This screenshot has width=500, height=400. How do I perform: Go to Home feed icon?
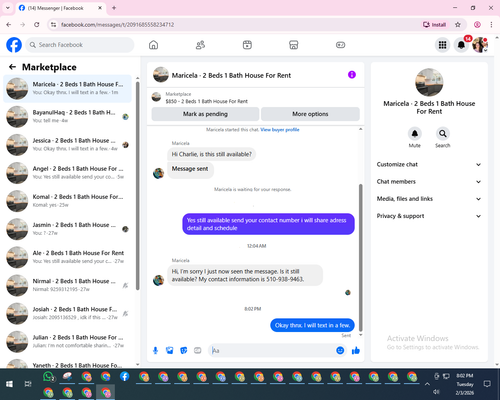[153, 45]
